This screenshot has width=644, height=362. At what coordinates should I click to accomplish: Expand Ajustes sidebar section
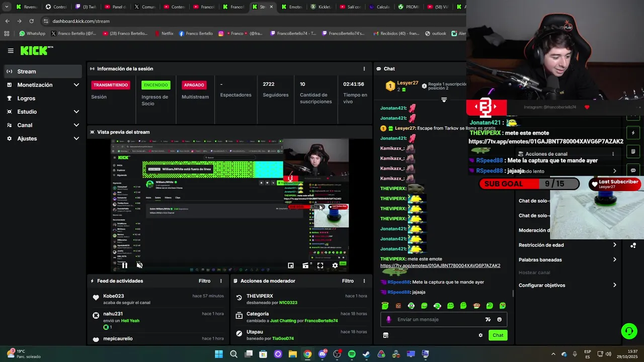(x=42, y=138)
